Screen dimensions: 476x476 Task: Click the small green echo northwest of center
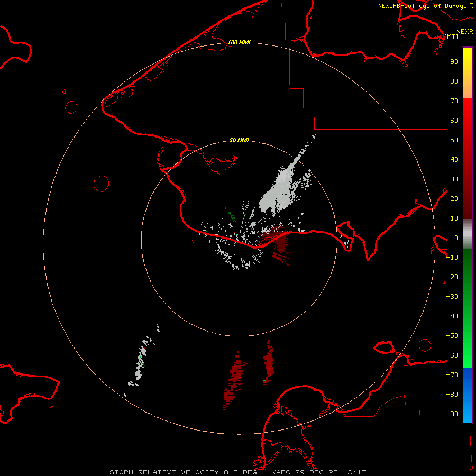(232, 216)
